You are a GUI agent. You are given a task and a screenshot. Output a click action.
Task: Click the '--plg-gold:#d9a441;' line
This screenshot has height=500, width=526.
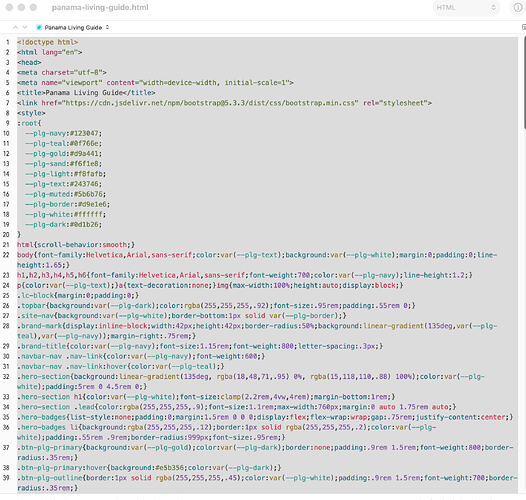pos(63,154)
